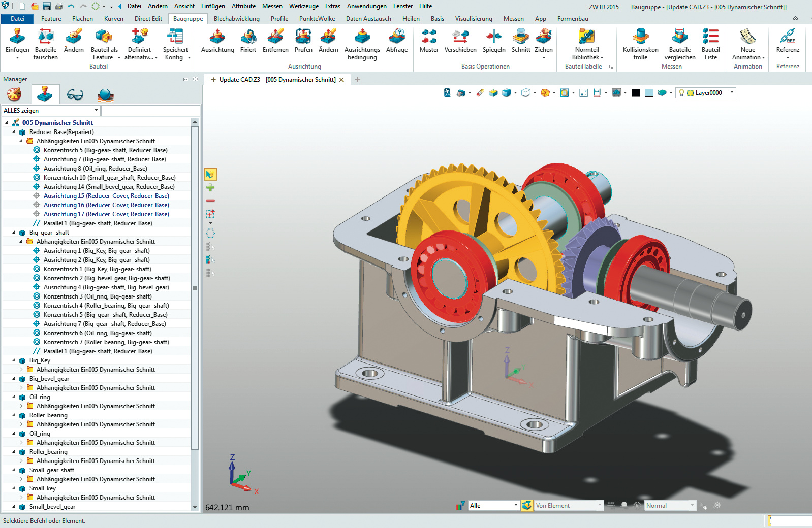Switch to the Blechabwicklung ribbon tab
Viewport: 812px width, 528px height.
tap(236, 19)
